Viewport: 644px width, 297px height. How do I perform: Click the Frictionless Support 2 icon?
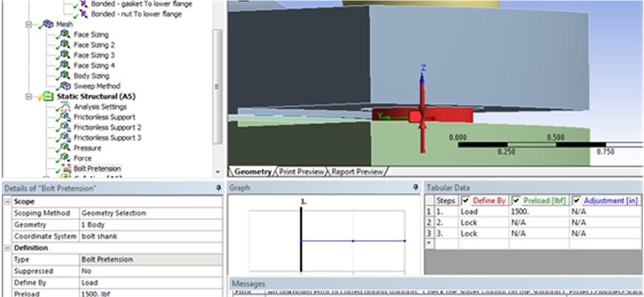65,127
